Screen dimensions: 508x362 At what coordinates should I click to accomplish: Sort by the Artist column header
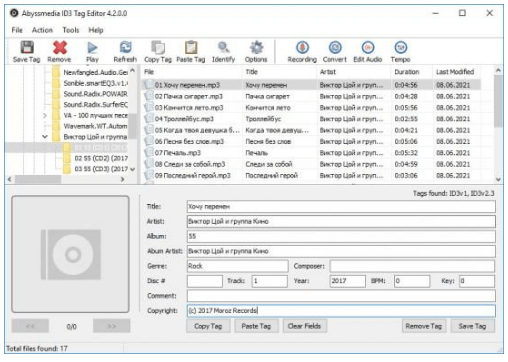point(354,72)
